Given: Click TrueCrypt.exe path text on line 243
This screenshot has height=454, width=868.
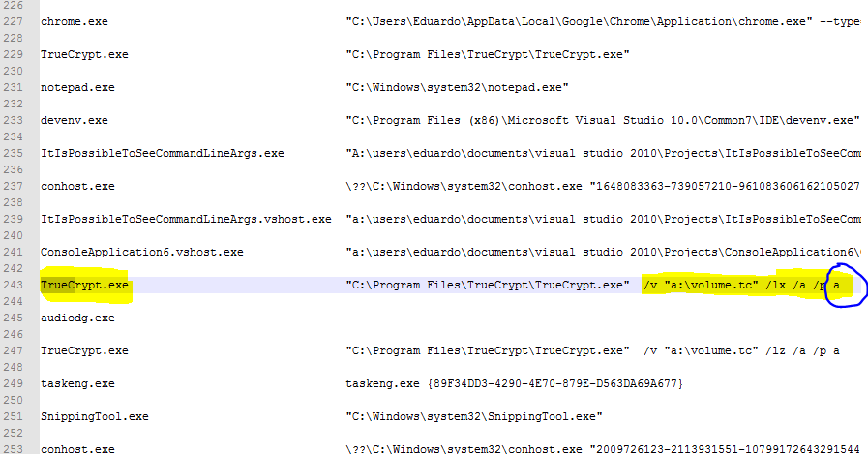Looking at the screenshot, I should pos(488,286).
